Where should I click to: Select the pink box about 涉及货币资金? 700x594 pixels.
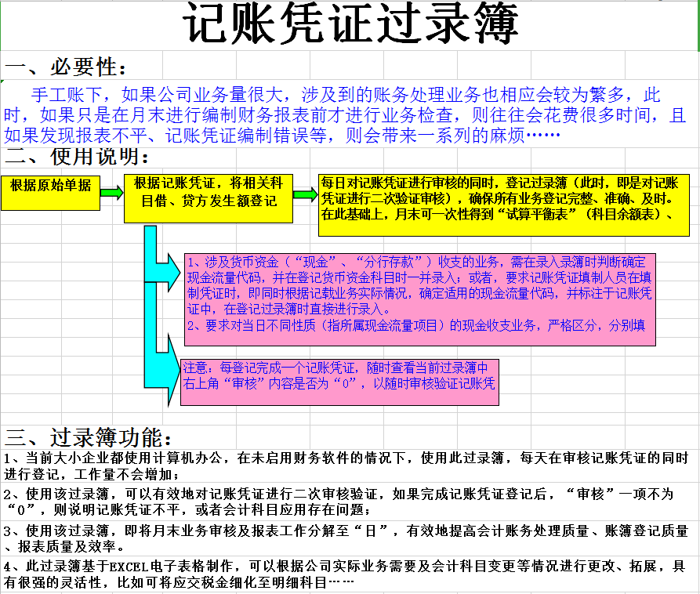(420, 299)
